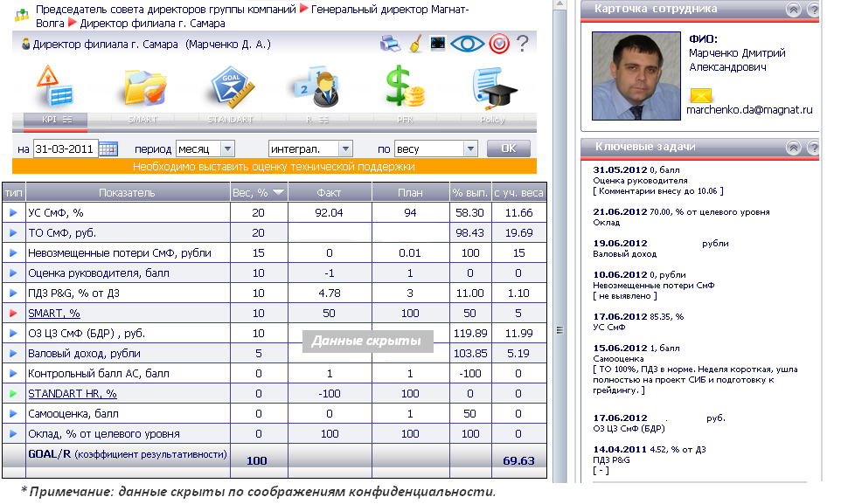This screenshot has width=841, height=504.
Task: Expand the ТО СМФ, руб. row arrow
Action: (x=13, y=232)
